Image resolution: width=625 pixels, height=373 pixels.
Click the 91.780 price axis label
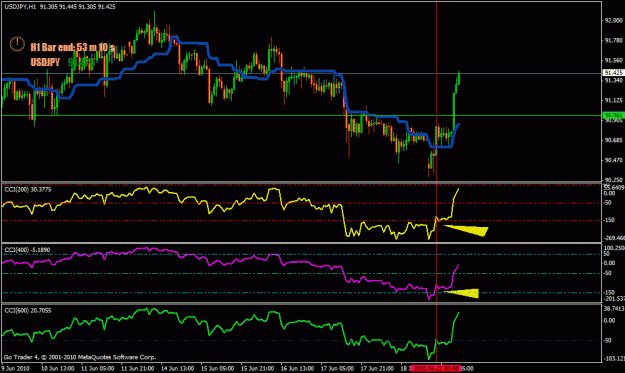(613, 41)
